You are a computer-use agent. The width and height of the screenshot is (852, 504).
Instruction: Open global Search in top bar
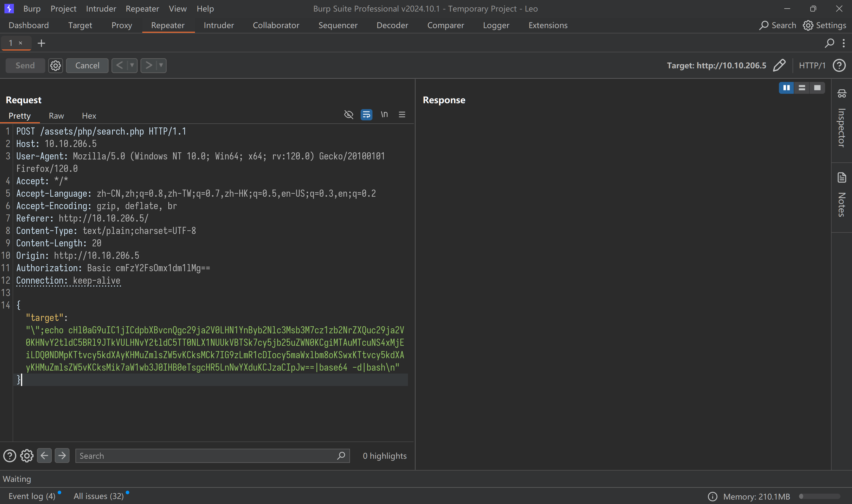[x=778, y=25]
